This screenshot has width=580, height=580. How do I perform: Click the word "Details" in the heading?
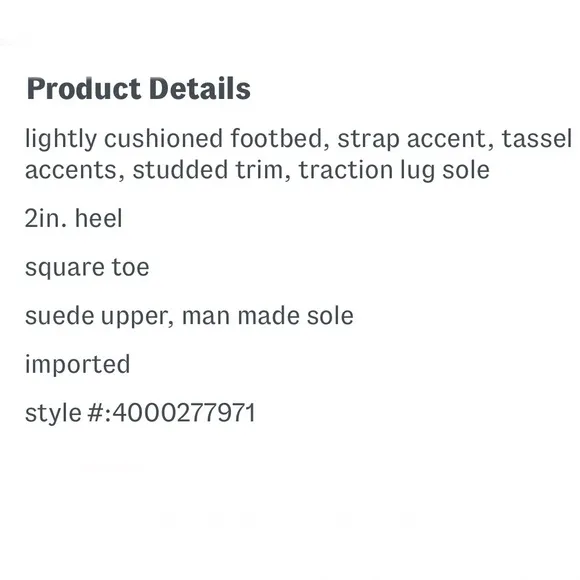pos(200,89)
